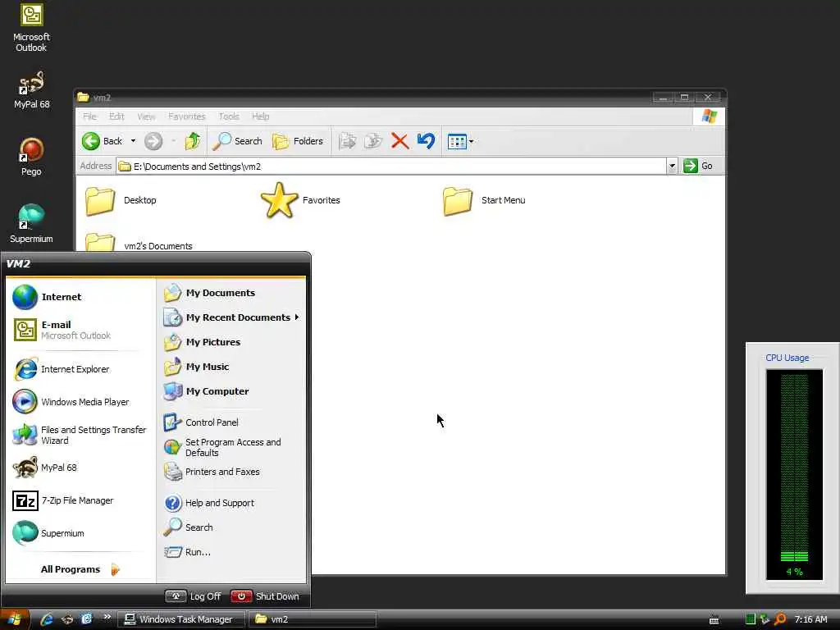840x630 pixels.
Task: Launch MyPal 68 from Start menu
Action: [80, 468]
